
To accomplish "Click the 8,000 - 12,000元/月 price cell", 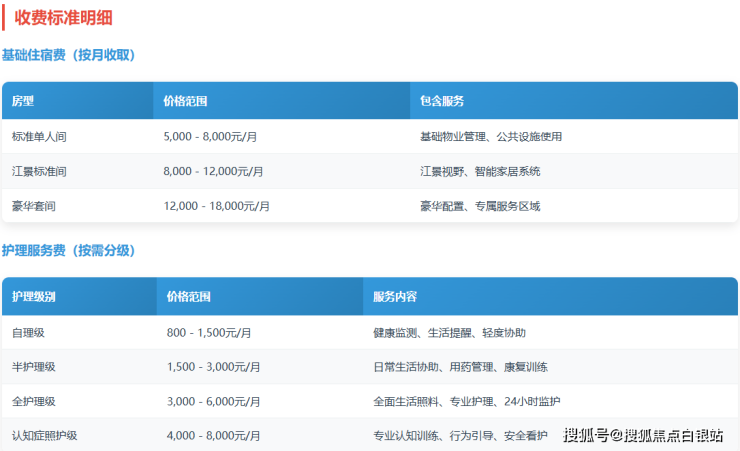I will [x=213, y=171].
